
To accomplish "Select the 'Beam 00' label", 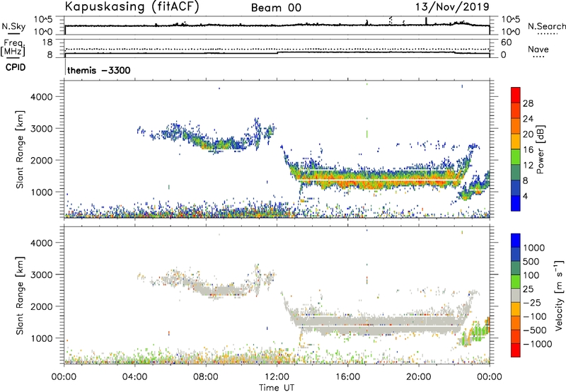I will click(x=276, y=8).
